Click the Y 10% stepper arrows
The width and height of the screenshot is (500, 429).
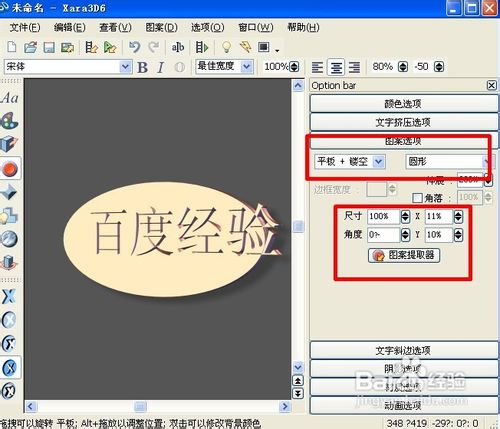(458, 235)
